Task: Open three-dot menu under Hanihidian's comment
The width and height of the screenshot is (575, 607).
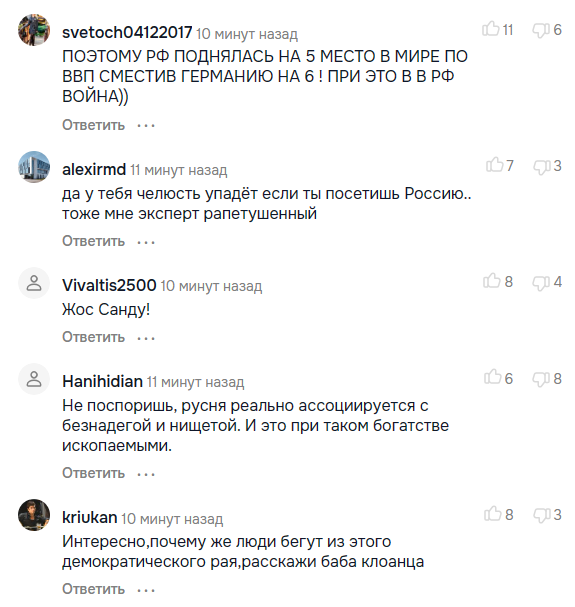Action: 146,474
